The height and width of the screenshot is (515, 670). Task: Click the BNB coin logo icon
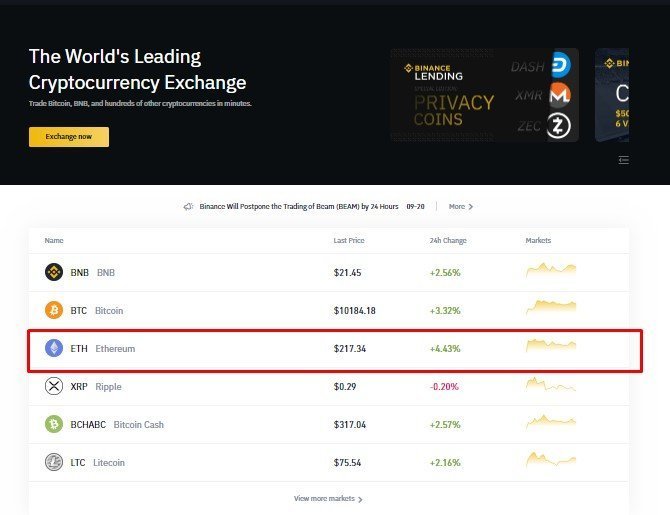pyautogui.click(x=54, y=272)
